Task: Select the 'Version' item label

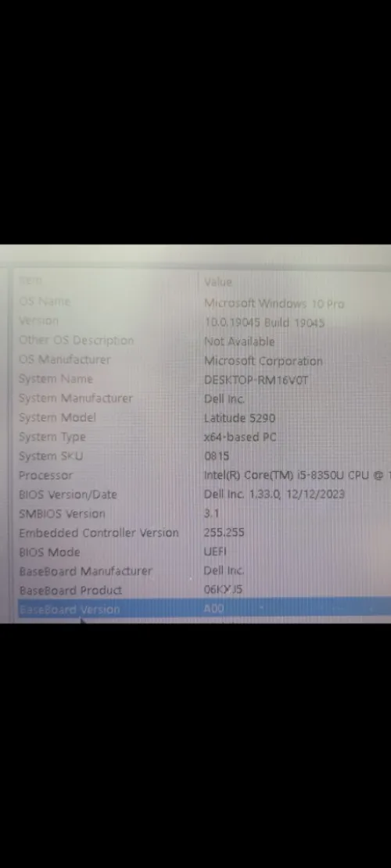Action: tap(38, 320)
